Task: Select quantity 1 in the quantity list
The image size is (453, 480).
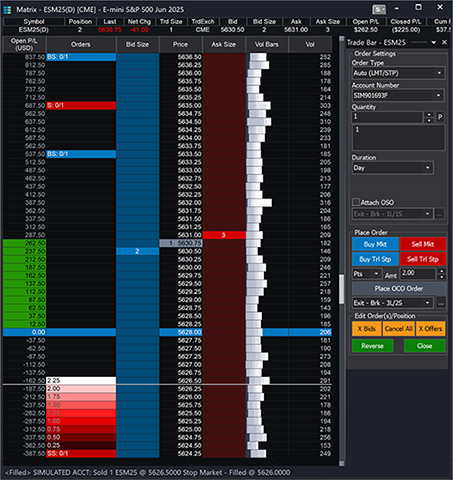Action: click(x=398, y=130)
